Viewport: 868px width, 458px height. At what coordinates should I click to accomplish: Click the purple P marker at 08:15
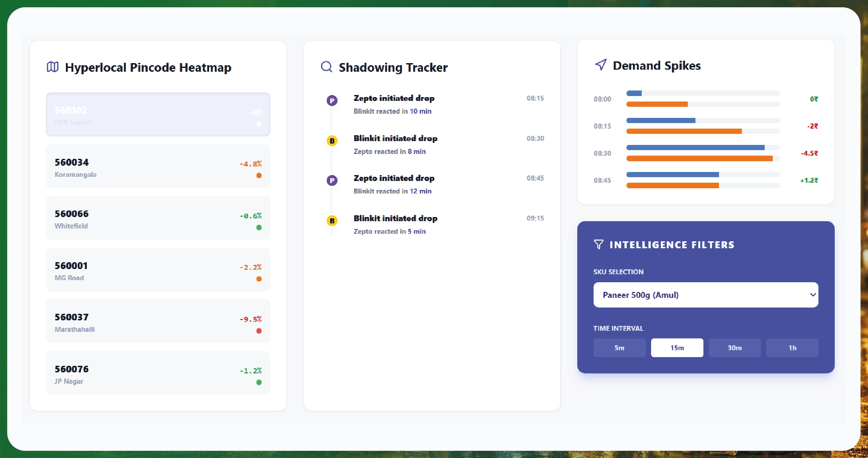click(x=332, y=101)
